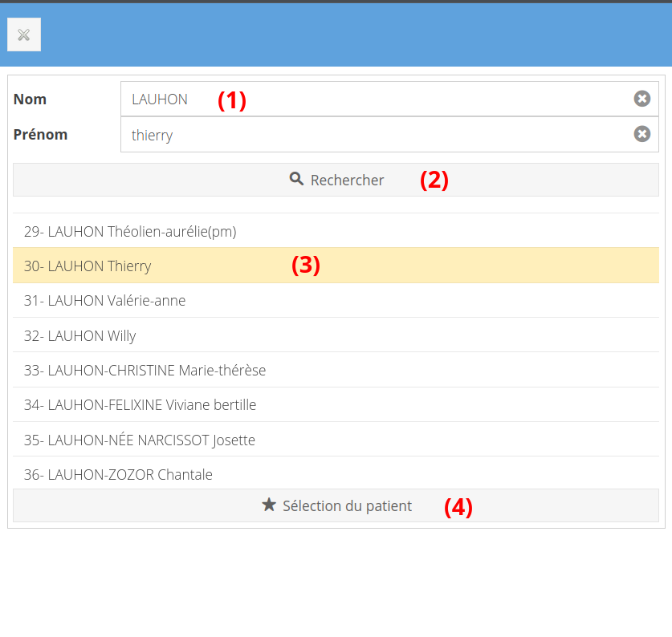672x637 pixels.
Task: Click the magnifier icon beside Rechercher
Action: (x=296, y=180)
